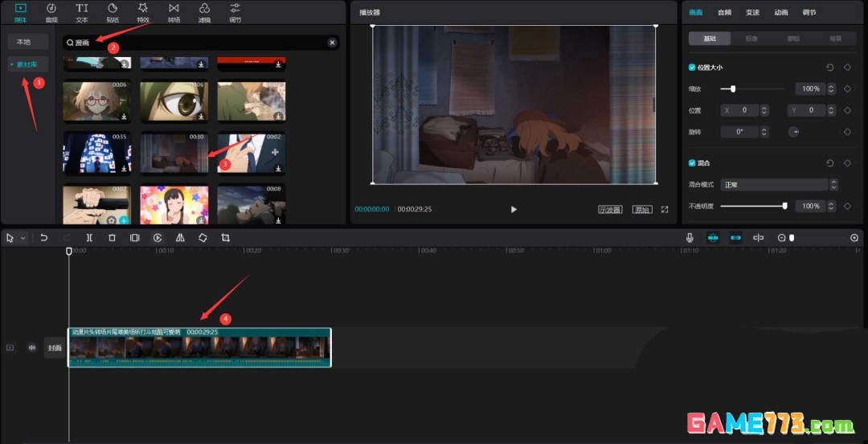Click the 封面 cover button
Viewport: 868px width, 444px height.
pyautogui.click(x=55, y=348)
